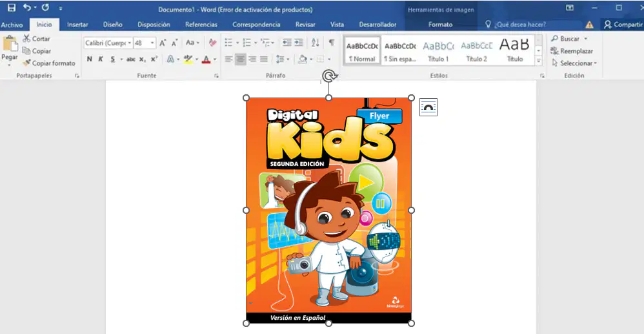Click the Increase font size icon
Screen dimensions: 644x334
163,43
